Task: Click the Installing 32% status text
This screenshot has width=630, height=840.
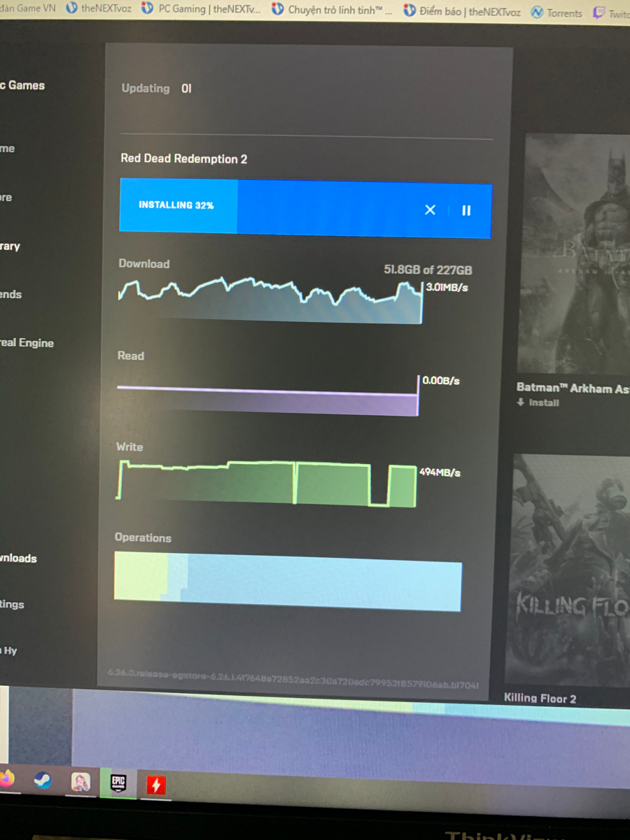Action: (x=176, y=205)
